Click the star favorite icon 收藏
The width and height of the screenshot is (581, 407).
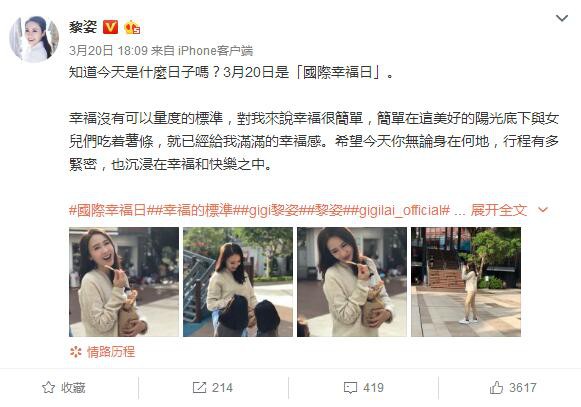(48, 388)
